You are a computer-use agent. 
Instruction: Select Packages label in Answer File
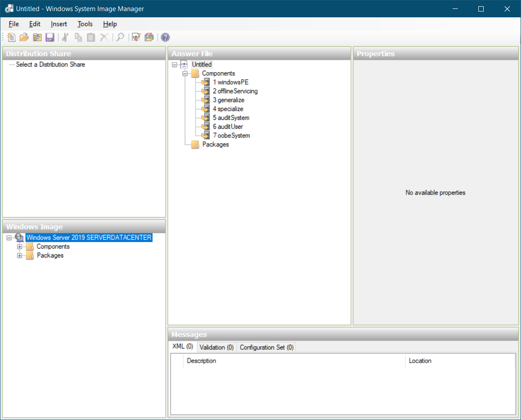(216, 144)
